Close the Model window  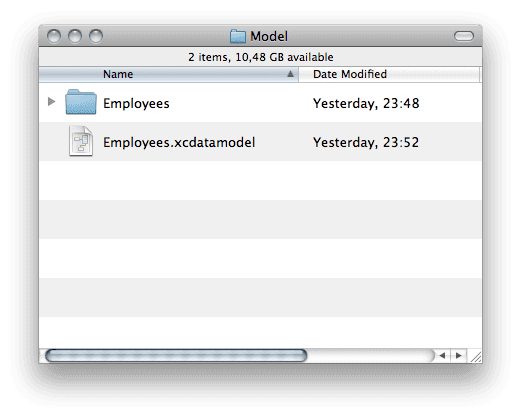54,36
